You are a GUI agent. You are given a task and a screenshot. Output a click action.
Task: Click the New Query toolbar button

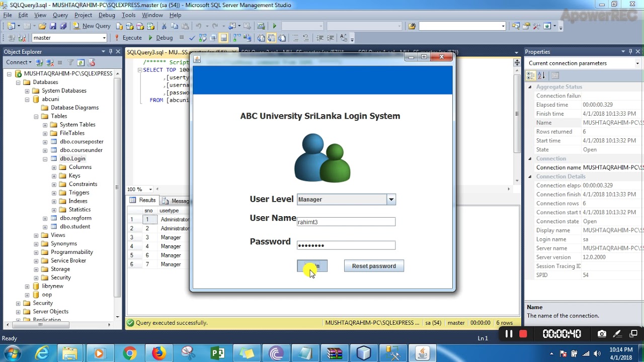tap(92, 26)
